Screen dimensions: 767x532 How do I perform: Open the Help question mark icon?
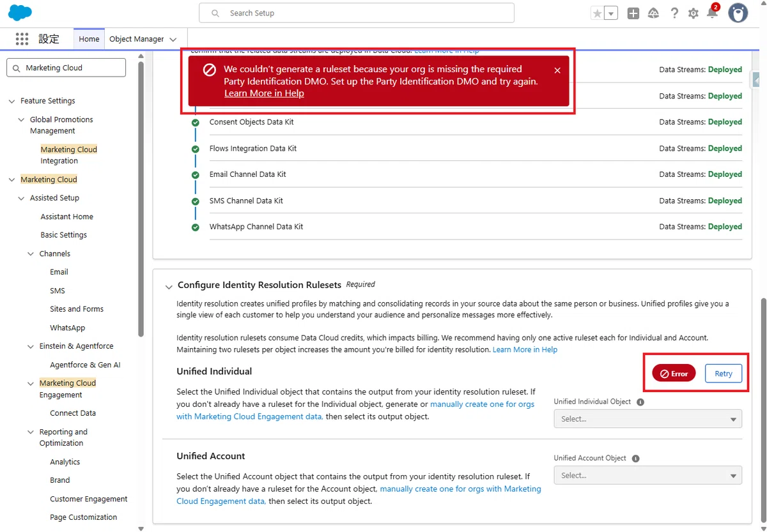tap(674, 13)
